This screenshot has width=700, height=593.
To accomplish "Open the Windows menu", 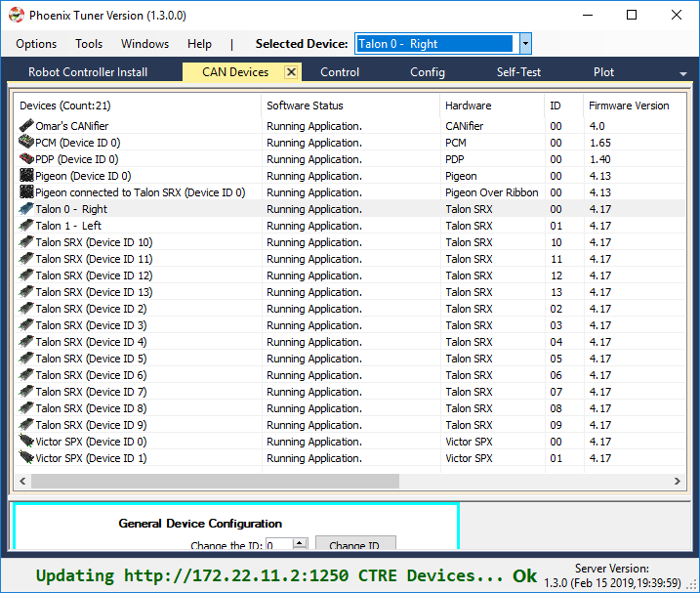I will click(x=144, y=44).
